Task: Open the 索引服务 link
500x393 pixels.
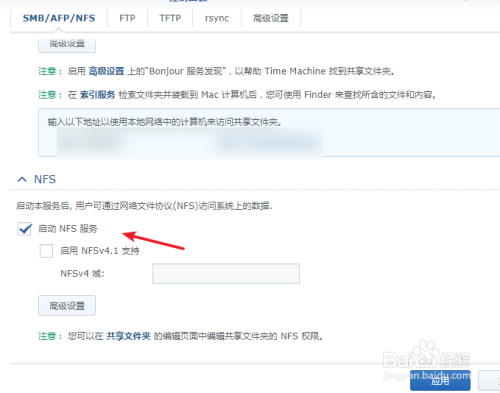Action: click(x=97, y=95)
